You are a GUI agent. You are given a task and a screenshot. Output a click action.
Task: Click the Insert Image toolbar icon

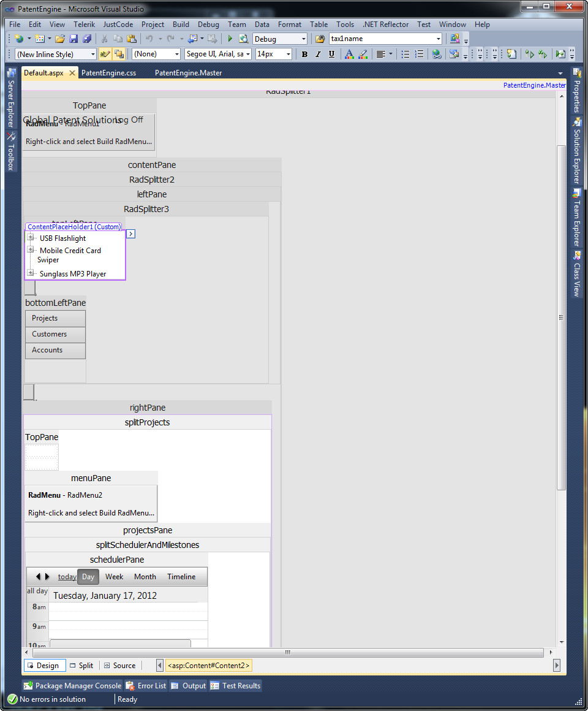tap(453, 55)
